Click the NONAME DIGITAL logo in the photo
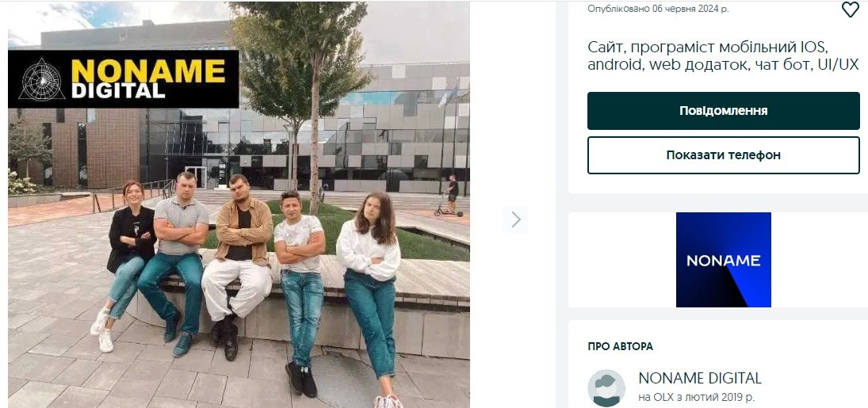Viewport: 868px width, 408px height. pos(124,78)
